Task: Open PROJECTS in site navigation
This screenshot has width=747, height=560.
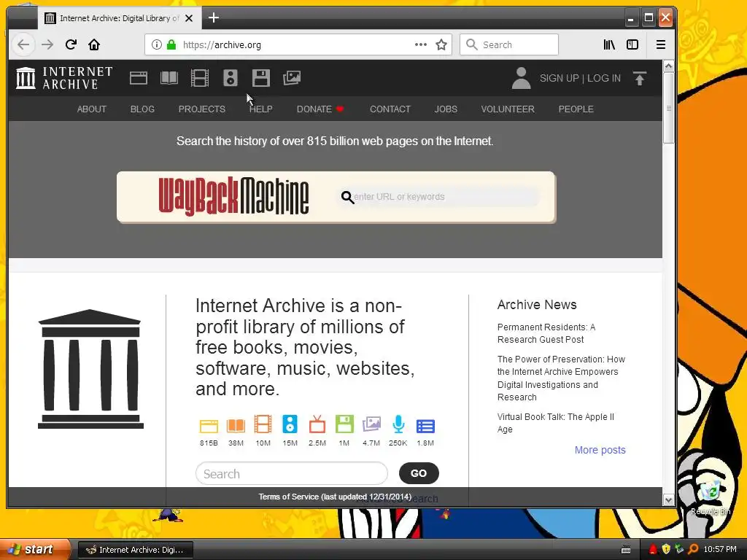Action: [202, 109]
